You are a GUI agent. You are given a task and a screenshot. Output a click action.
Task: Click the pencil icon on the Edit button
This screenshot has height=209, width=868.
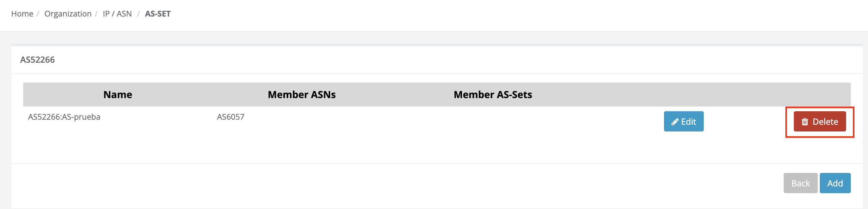pyautogui.click(x=675, y=122)
